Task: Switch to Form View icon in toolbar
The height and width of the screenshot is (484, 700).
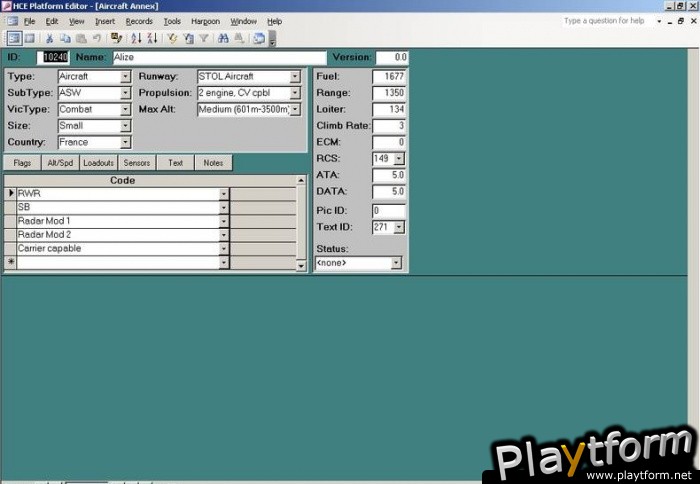Action: tap(14, 38)
